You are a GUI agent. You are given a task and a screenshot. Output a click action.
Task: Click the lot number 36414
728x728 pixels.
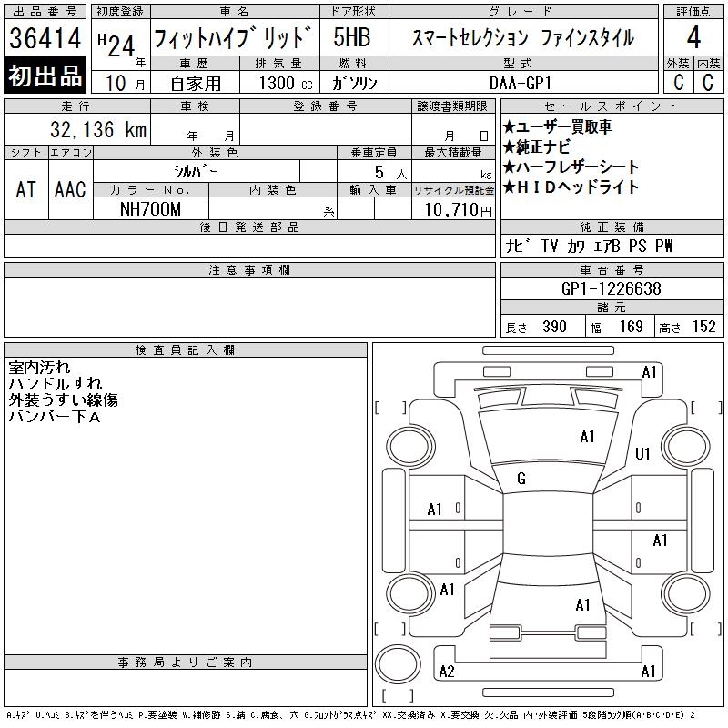(x=45, y=38)
